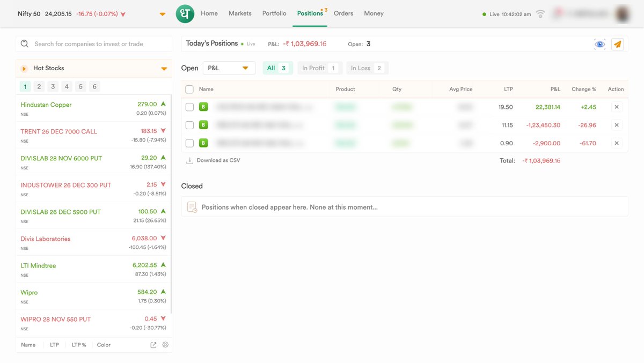Select watchlist page 4
The height and width of the screenshot is (363, 644).
coord(67,86)
